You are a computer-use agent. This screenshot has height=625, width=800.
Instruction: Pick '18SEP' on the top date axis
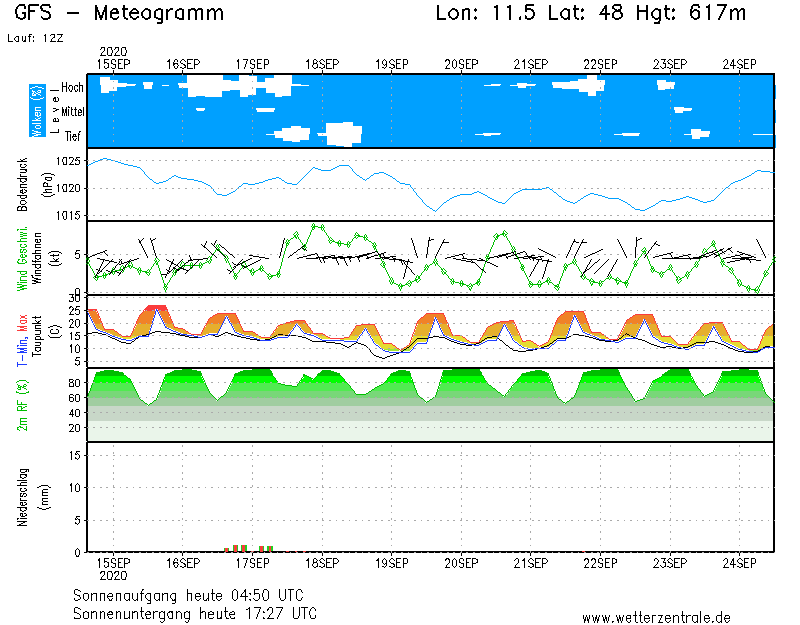(322, 64)
